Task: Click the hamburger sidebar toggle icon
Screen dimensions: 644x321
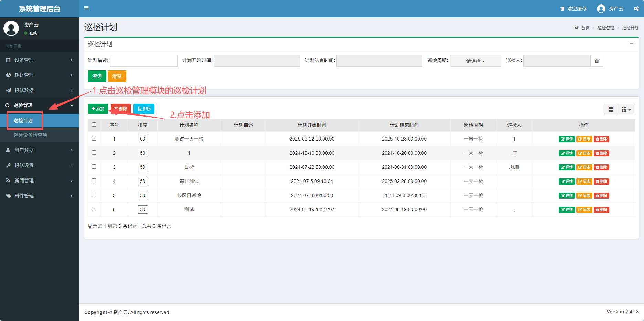Action: [86, 8]
